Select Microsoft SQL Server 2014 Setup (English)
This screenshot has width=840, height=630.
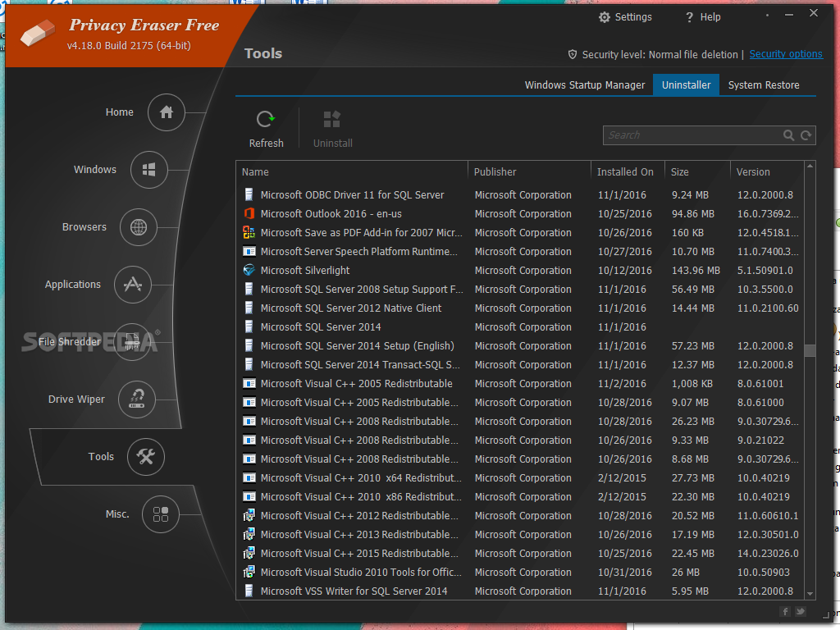pos(520,346)
